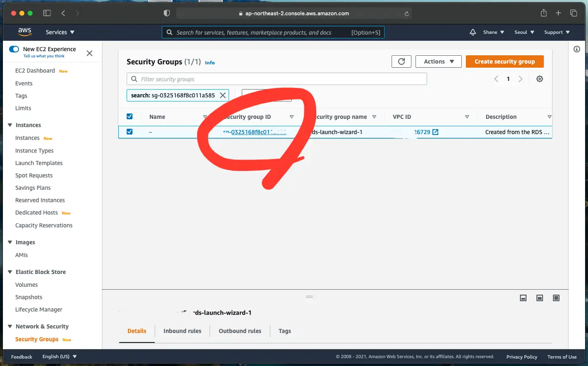Screen dimensions: 588x366
Task: Go to previous results page arrow
Action: coord(496,79)
